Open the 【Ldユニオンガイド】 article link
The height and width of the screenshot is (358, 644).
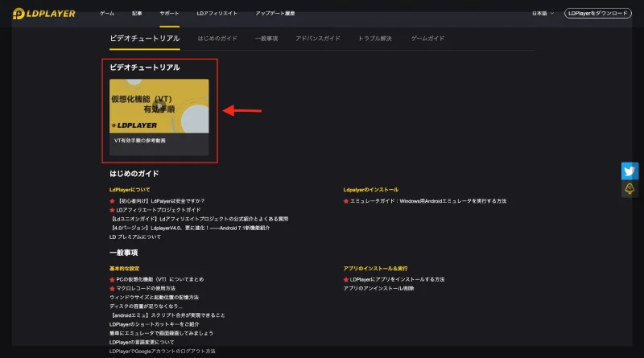coord(199,219)
